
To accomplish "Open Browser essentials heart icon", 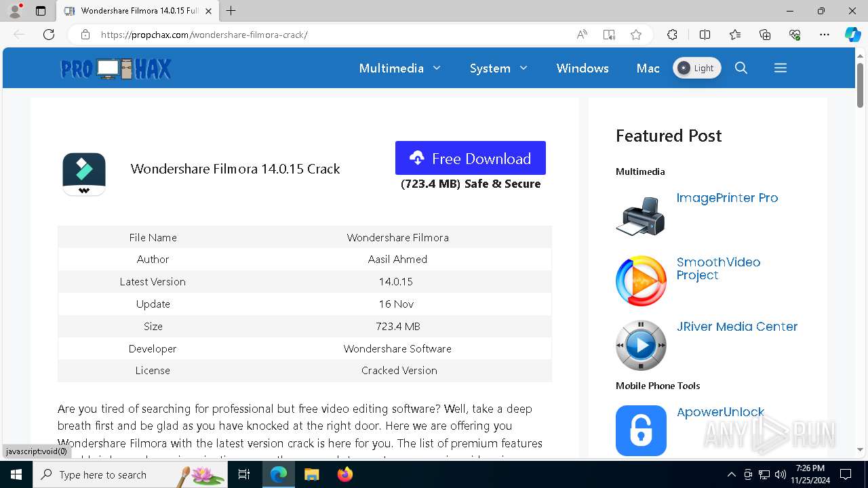I will coord(795,35).
